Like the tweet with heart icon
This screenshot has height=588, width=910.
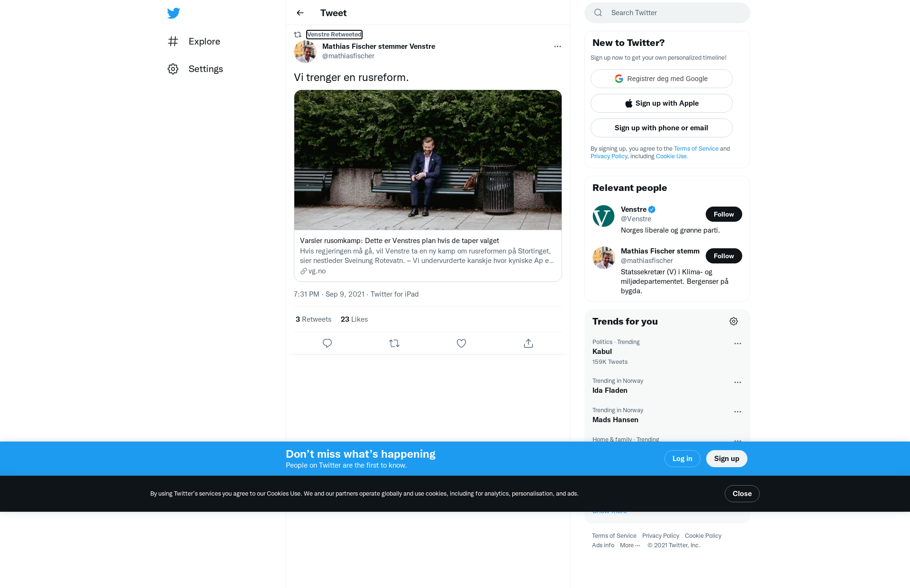tap(461, 343)
